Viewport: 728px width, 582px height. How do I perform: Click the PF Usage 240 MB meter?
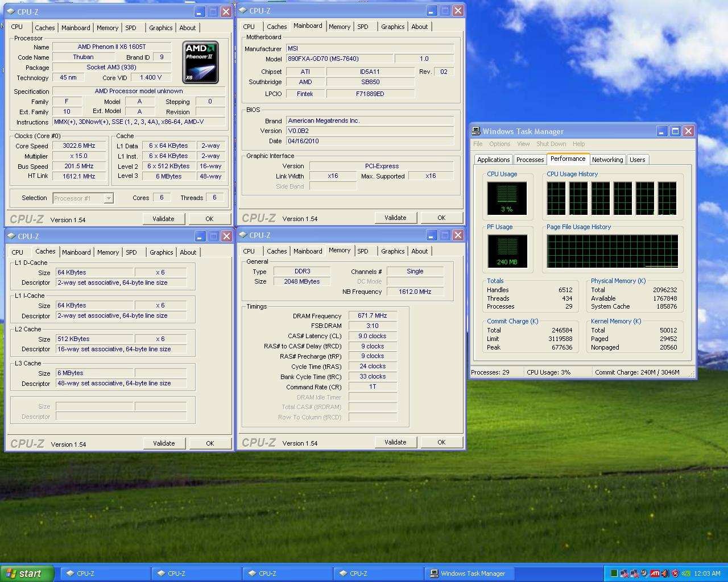click(507, 251)
